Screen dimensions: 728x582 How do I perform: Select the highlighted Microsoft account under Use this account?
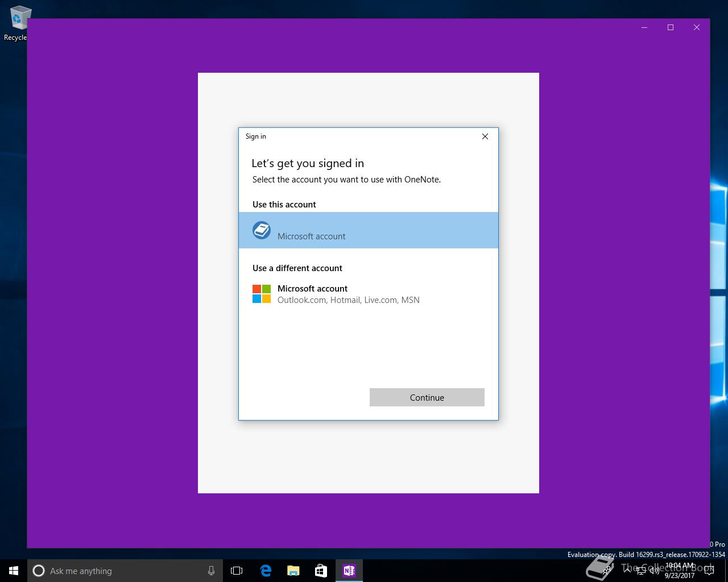click(x=369, y=230)
